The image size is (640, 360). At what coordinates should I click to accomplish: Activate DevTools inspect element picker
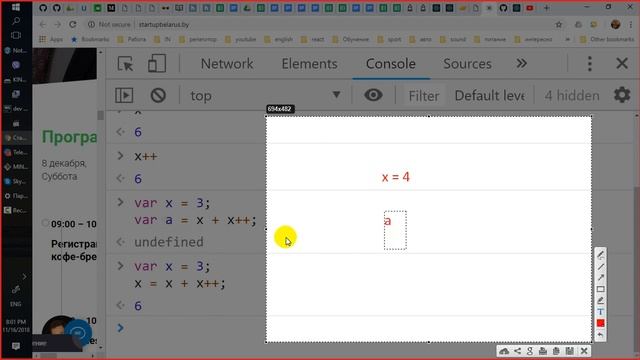(x=125, y=64)
